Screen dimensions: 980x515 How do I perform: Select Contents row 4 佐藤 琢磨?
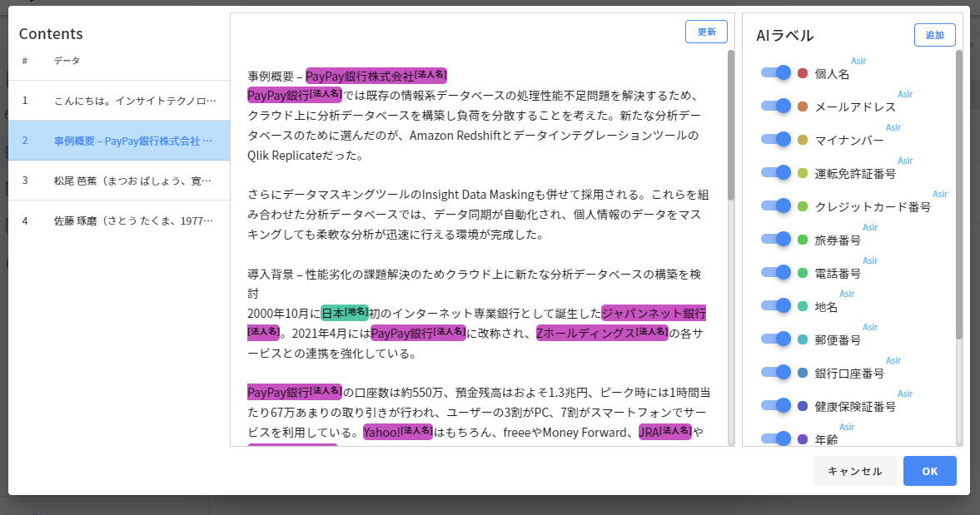click(x=119, y=220)
